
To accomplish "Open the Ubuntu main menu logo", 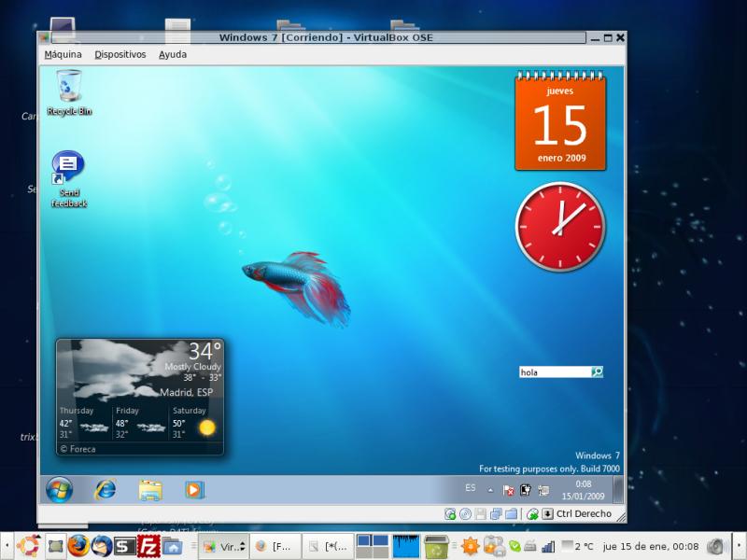I will pos(29,546).
